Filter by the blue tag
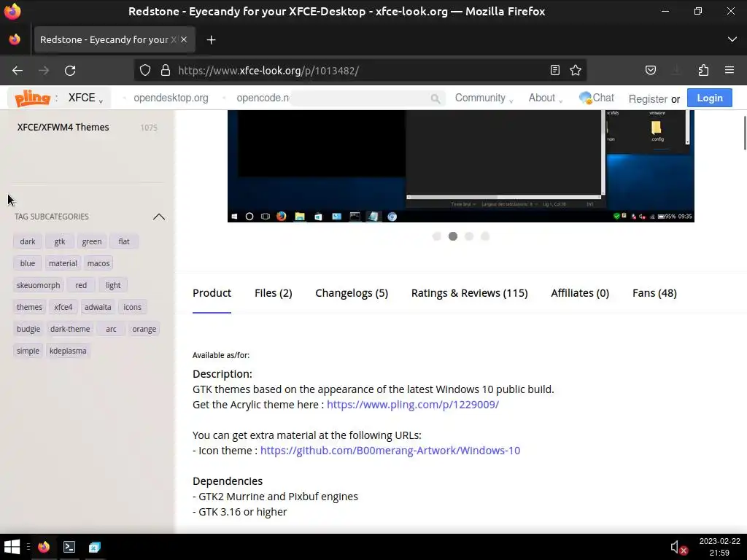This screenshot has height=560, width=747. click(x=28, y=263)
